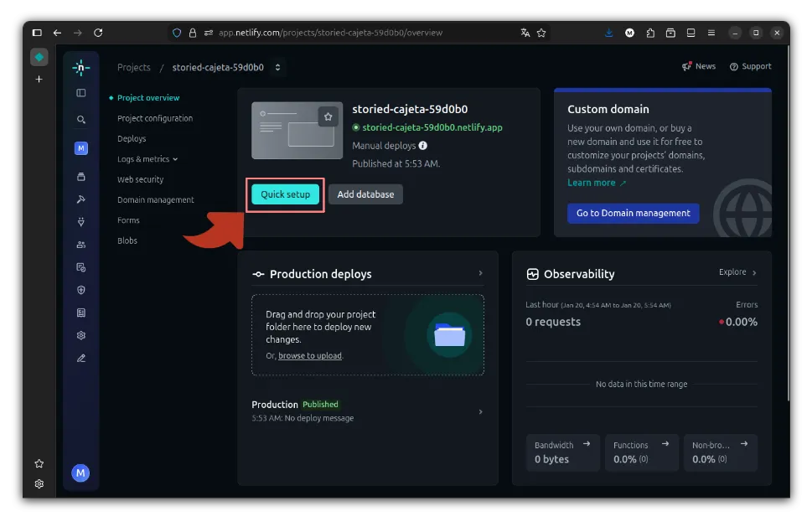Open the plug extensions icon in sidebar
This screenshot has height=522, width=812.
pyautogui.click(x=80, y=222)
